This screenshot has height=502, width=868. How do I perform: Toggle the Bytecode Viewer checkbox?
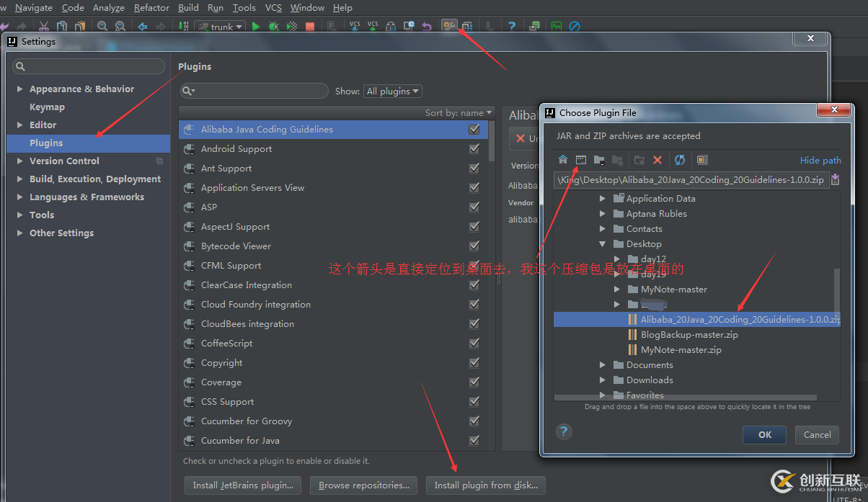[x=474, y=246]
